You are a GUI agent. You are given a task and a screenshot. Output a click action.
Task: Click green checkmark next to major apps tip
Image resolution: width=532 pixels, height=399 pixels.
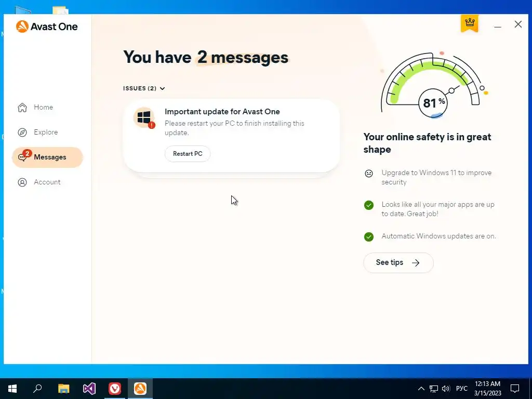(369, 205)
